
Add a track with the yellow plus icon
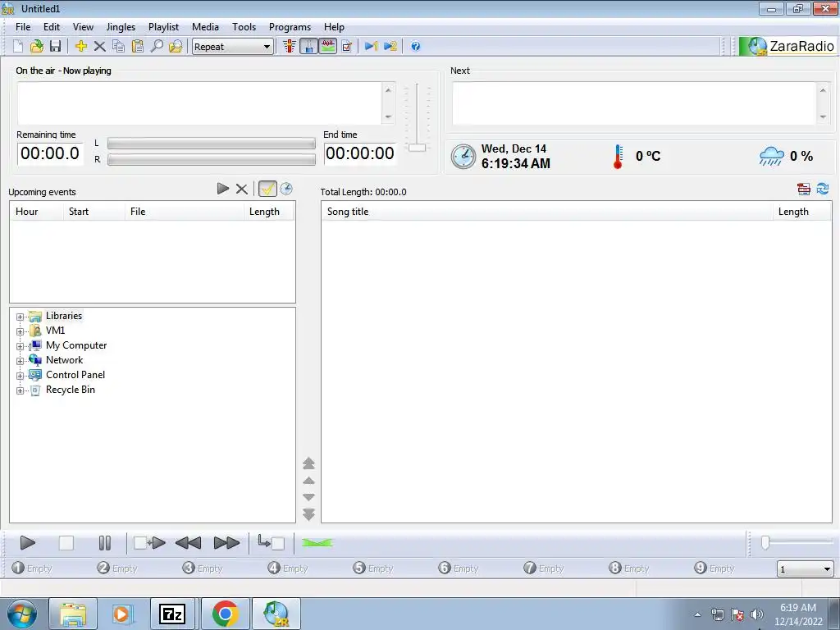coord(81,47)
